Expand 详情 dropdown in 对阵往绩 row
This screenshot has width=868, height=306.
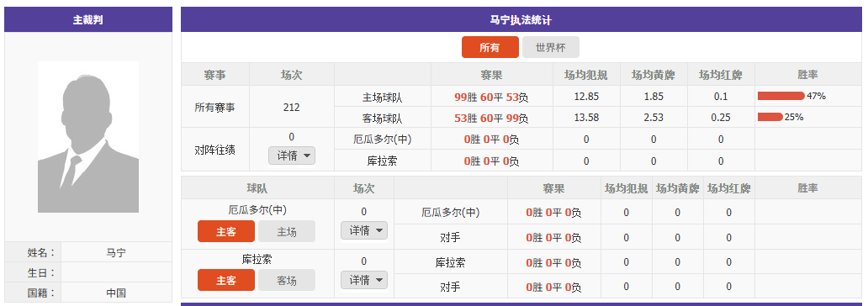(292, 156)
